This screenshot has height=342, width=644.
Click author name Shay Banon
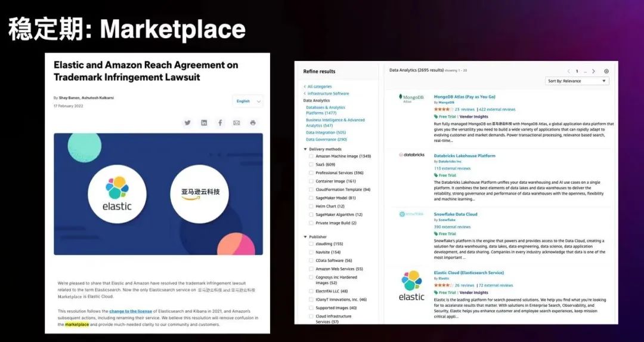[69, 98]
